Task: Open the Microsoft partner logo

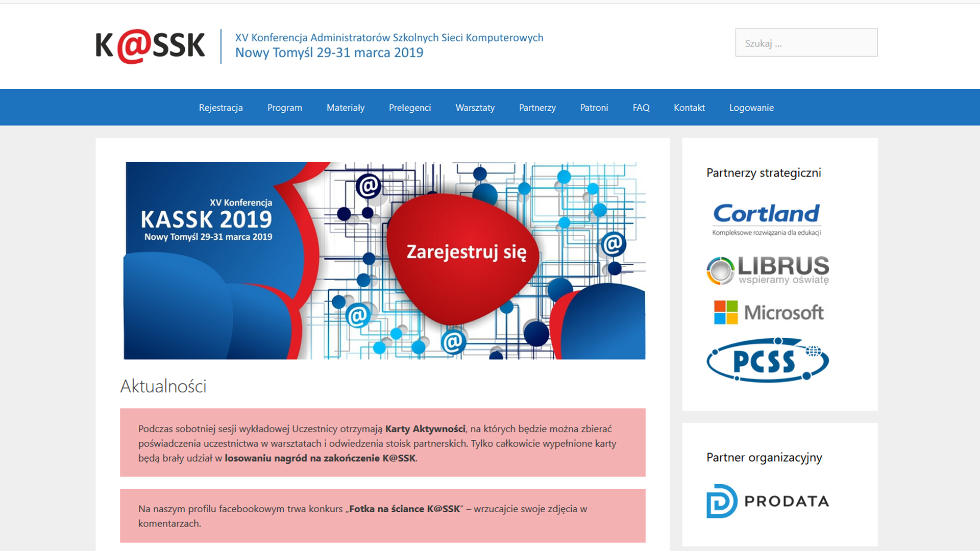Action: click(769, 312)
